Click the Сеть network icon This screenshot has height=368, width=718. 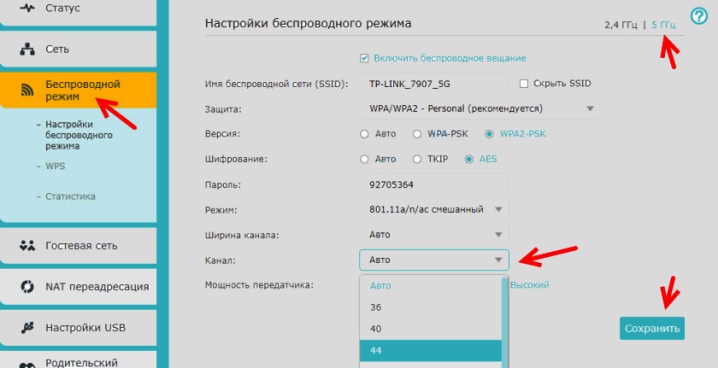(x=27, y=49)
